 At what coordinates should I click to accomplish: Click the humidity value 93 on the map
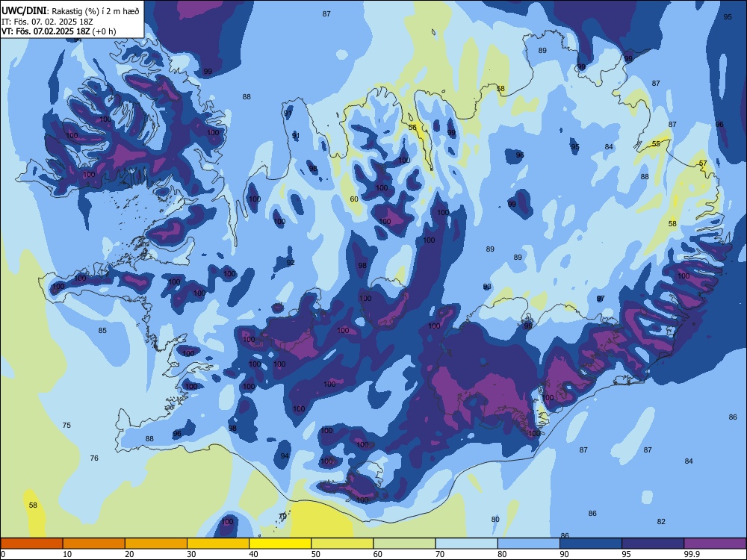(487, 287)
